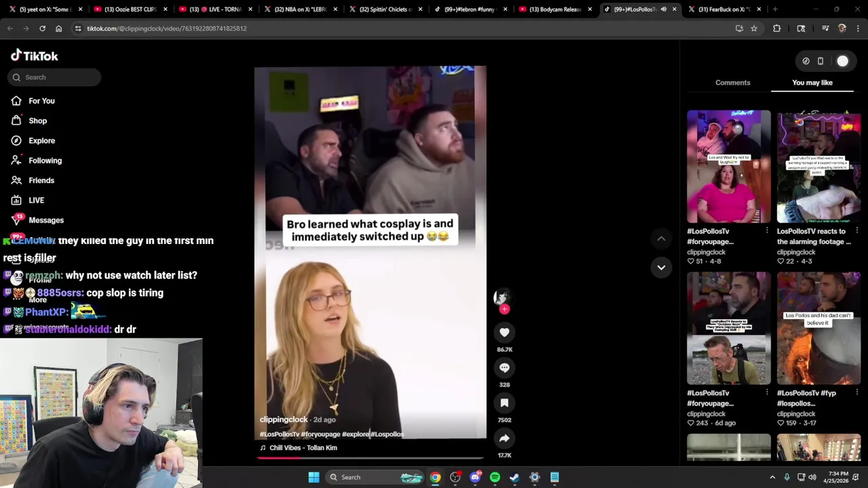Open options menu for the '243 · 6d ago' card
The height and width of the screenshot is (488, 868).
[767, 393]
